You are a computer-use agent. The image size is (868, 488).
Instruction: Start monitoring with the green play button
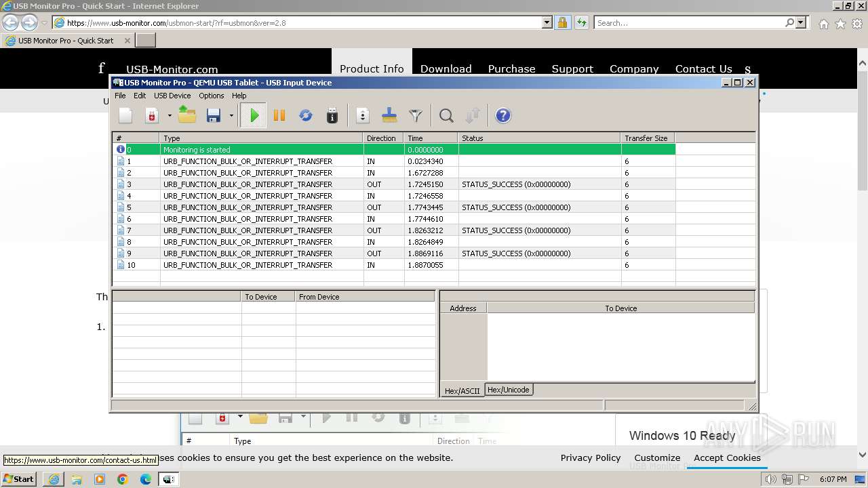point(254,116)
